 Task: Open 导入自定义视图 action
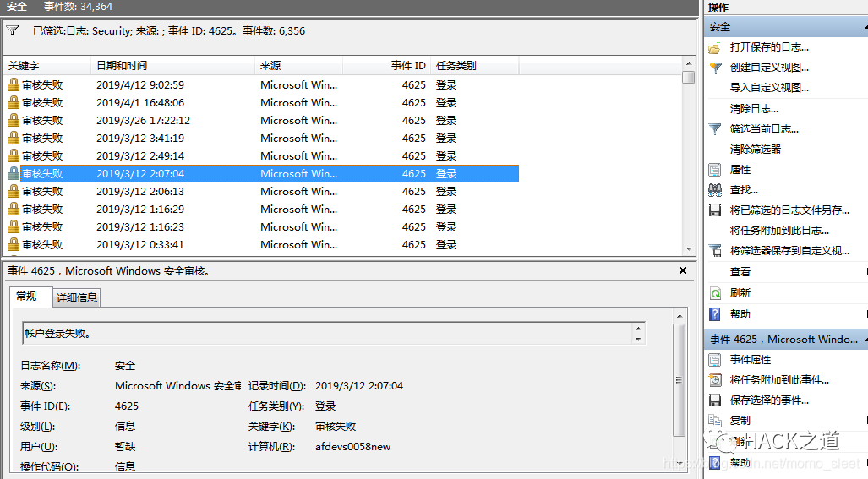pos(769,88)
